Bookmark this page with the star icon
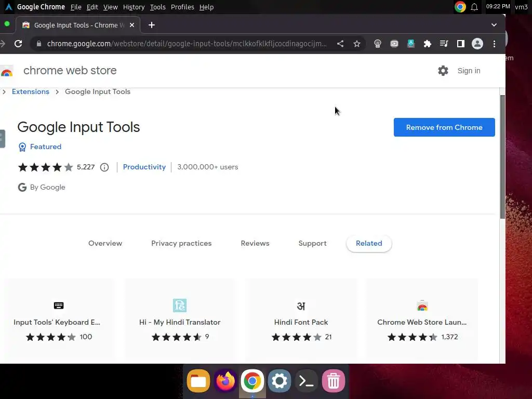The height and width of the screenshot is (399, 532). tap(356, 44)
